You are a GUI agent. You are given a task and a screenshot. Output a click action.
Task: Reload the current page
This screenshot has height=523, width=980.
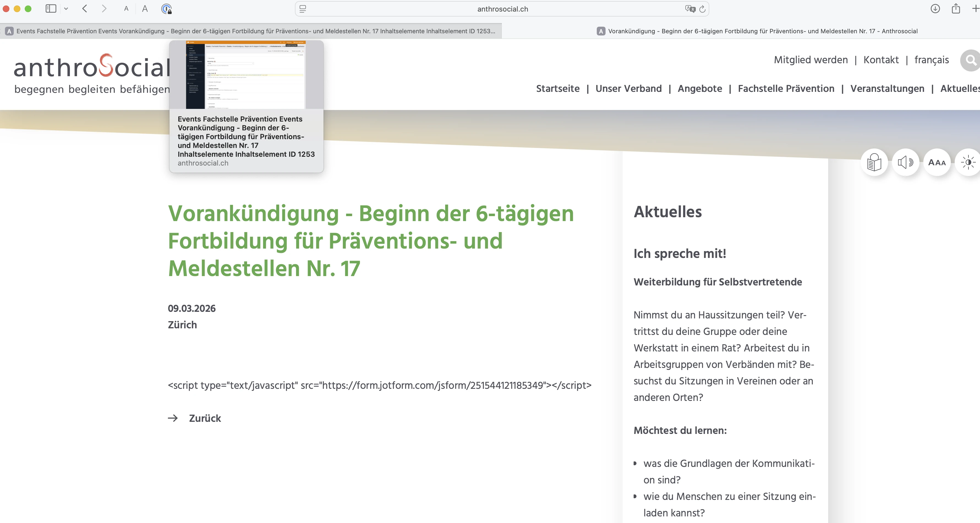[702, 9]
